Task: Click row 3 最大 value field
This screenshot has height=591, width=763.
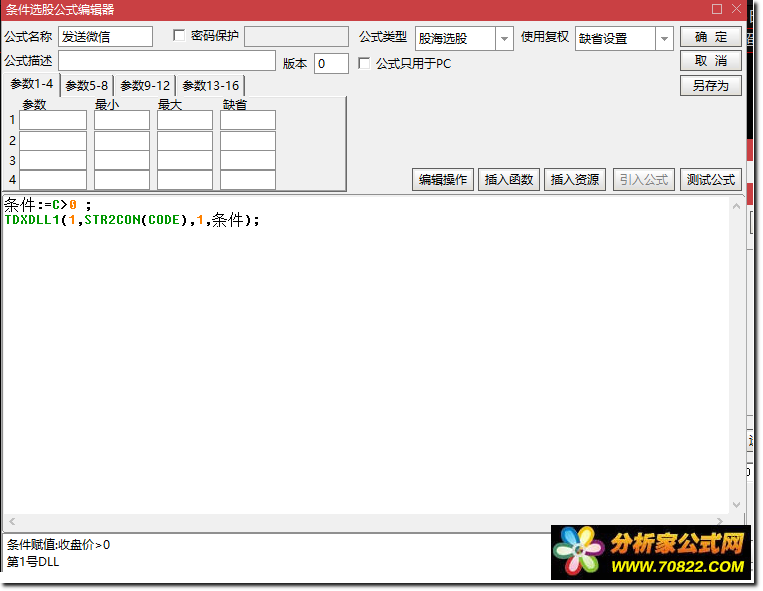Action: pyautogui.click(x=185, y=160)
